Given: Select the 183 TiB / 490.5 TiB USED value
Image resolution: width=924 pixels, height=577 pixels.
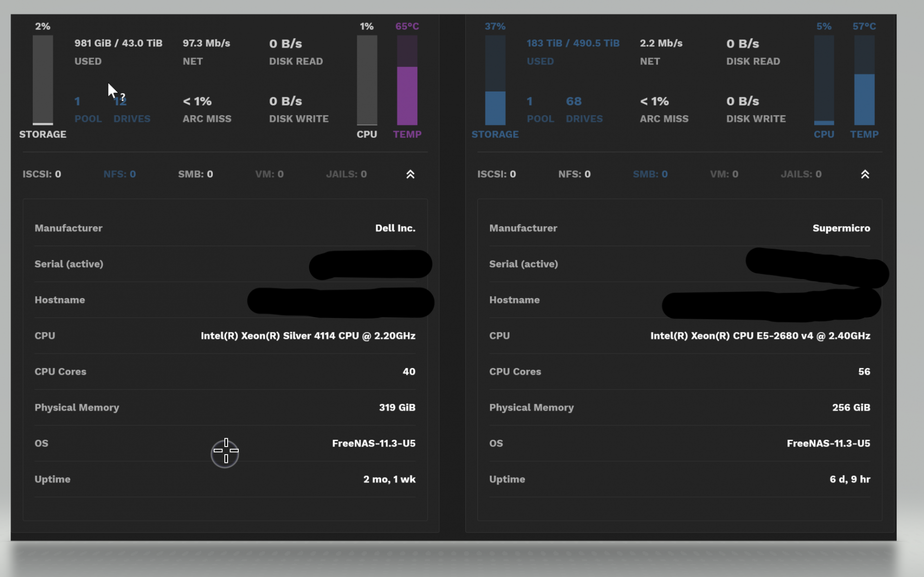Looking at the screenshot, I should pyautogui.click(x=573, y=43).
